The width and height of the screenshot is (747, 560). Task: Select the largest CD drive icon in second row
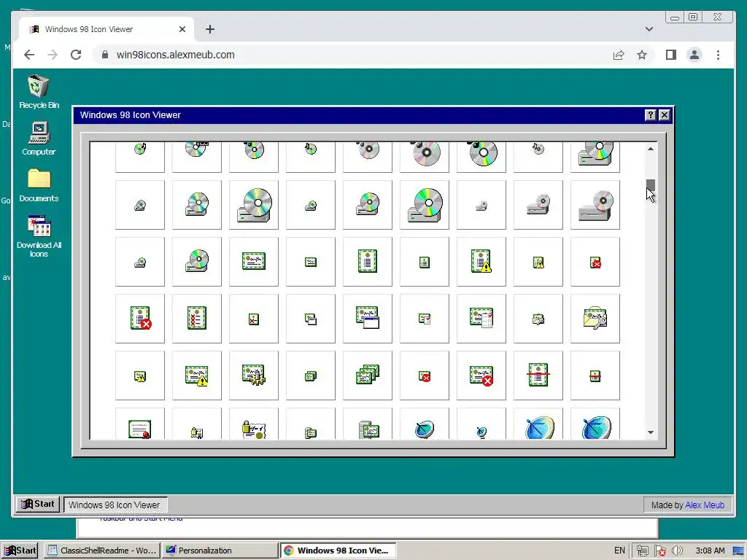point(254,205)
